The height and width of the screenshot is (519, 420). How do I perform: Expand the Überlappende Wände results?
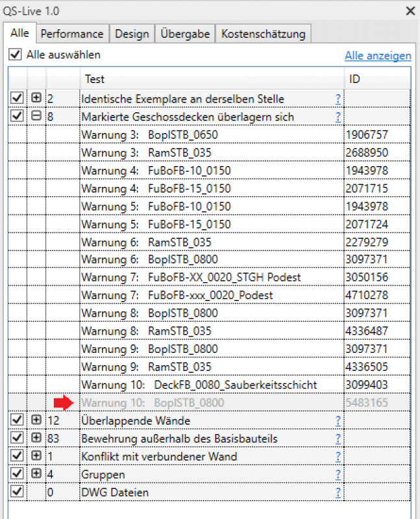(36, 420)
